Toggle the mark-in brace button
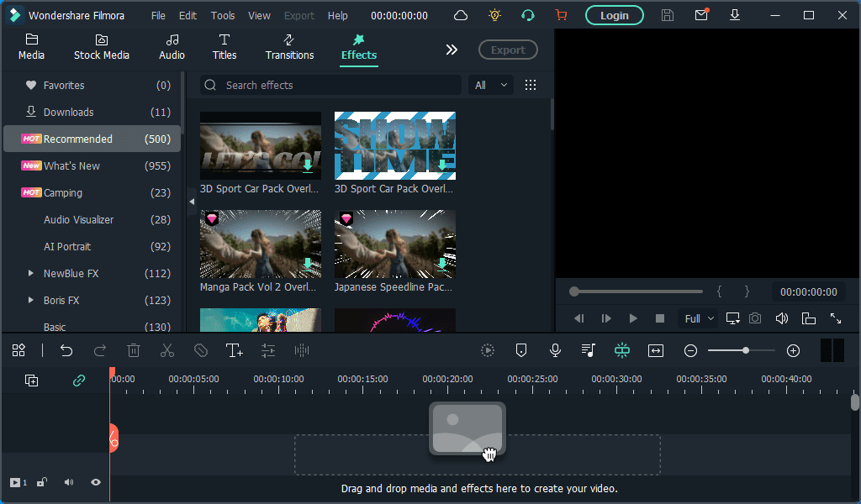This screenshot has width=861, height=504. pos(720,291)
